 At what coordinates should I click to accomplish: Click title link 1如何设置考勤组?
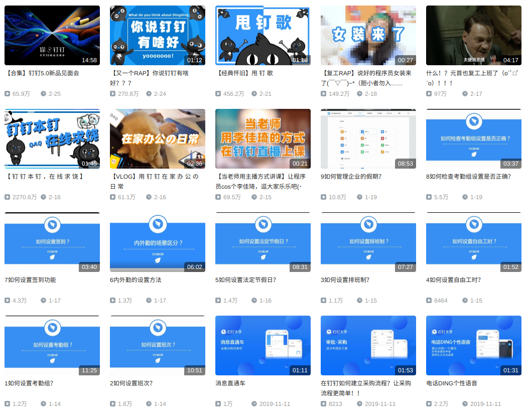pos(29,383)
